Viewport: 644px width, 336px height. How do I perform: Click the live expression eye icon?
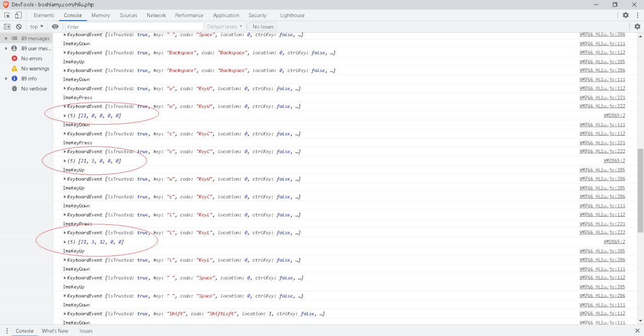[x=55, y=27]
